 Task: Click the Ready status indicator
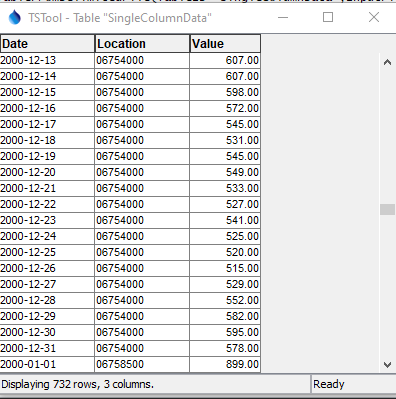(329, 384)
